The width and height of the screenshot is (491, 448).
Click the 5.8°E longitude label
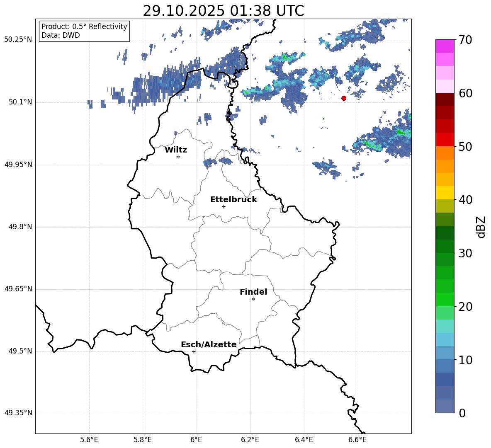click(x=143, y=440)
